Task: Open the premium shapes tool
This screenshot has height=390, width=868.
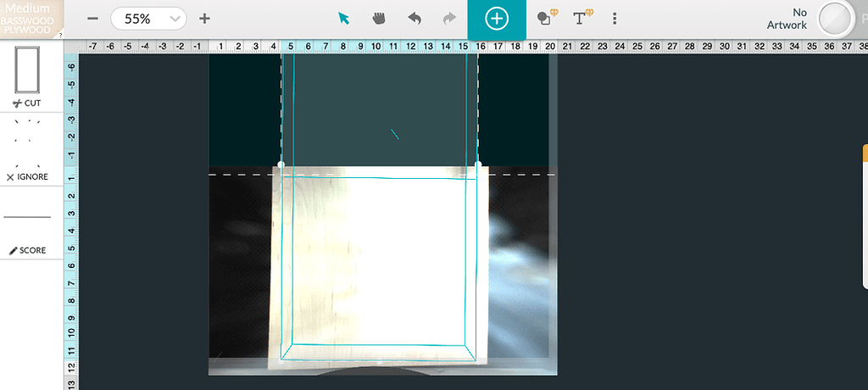Action: (548, 18)
